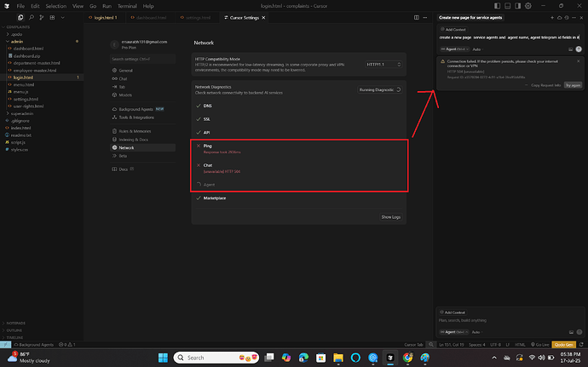Screen dimensions: 588x367
Task: Focus the Search settings field
Action: [x=142, y=59]
